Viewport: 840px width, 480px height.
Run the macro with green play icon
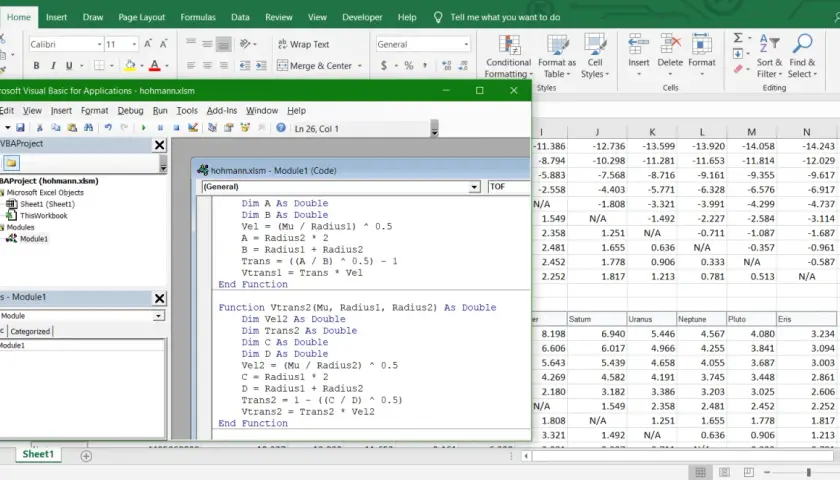click(x=143, y=128)
